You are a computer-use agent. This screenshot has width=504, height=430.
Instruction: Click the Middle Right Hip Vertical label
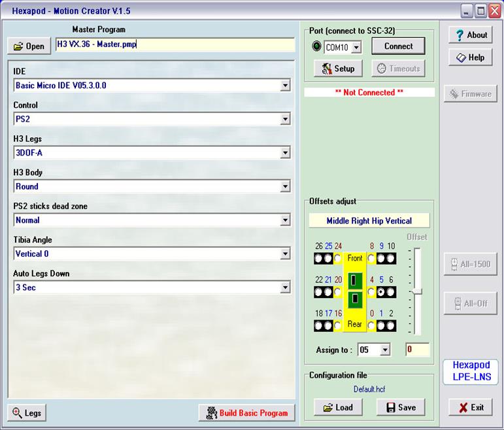point(369,221)
